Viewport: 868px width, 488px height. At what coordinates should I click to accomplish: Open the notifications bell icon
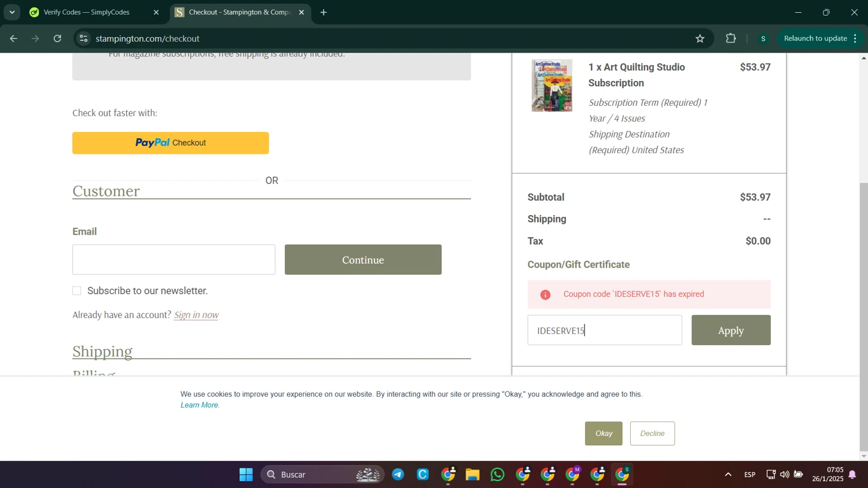click(x=852, y=475)
